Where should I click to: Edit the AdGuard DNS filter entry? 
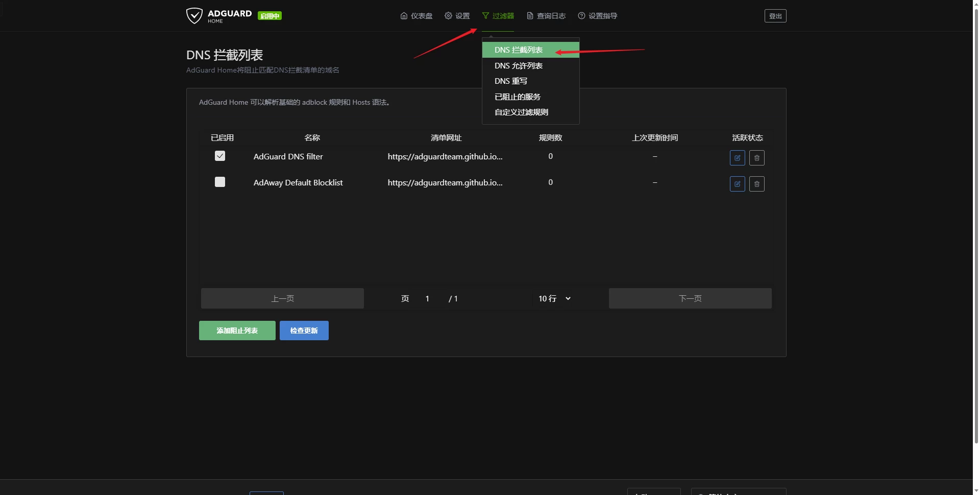click(738, 158)
